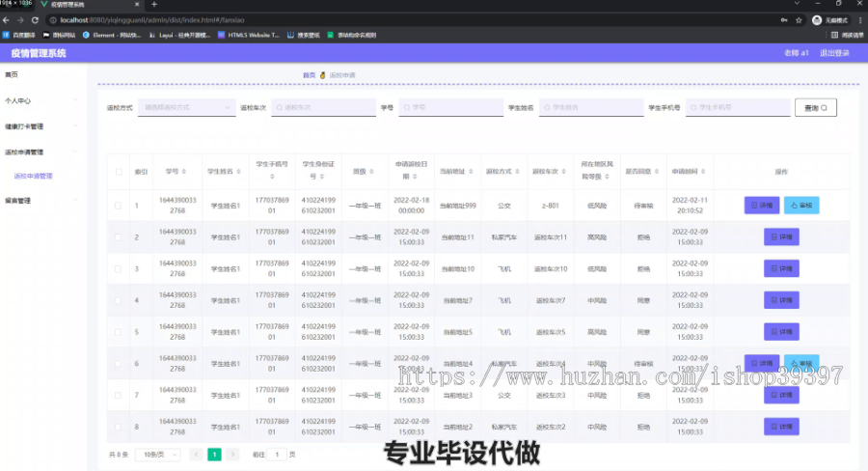Screen dimensions: 868x471
Task: Focus the 返校车次 search input
Action: coord(323,107)
